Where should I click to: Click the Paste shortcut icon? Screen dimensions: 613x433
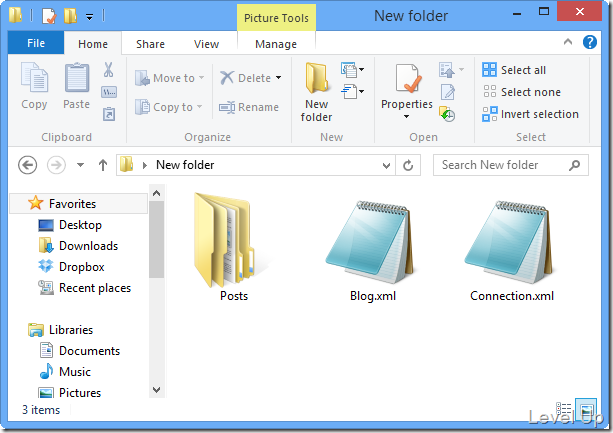coord(109,114)
